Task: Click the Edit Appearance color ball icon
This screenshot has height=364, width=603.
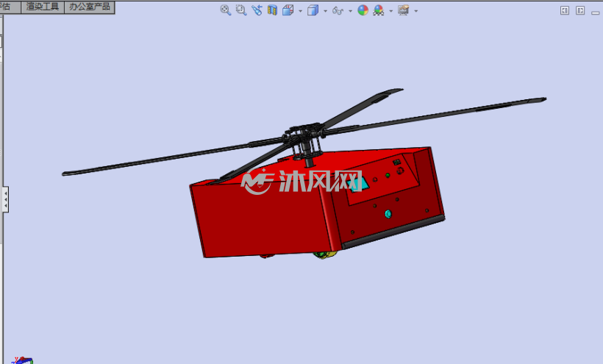Action: click(x=363, y=10)
